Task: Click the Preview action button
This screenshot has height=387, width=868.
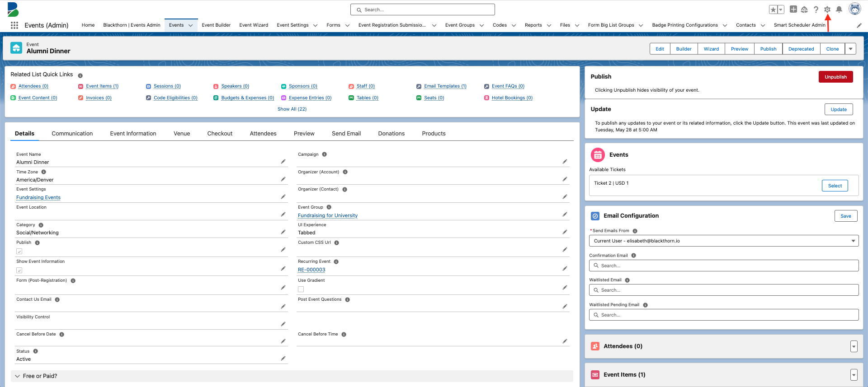Action: pyautogui.click(x=740, y=49)
